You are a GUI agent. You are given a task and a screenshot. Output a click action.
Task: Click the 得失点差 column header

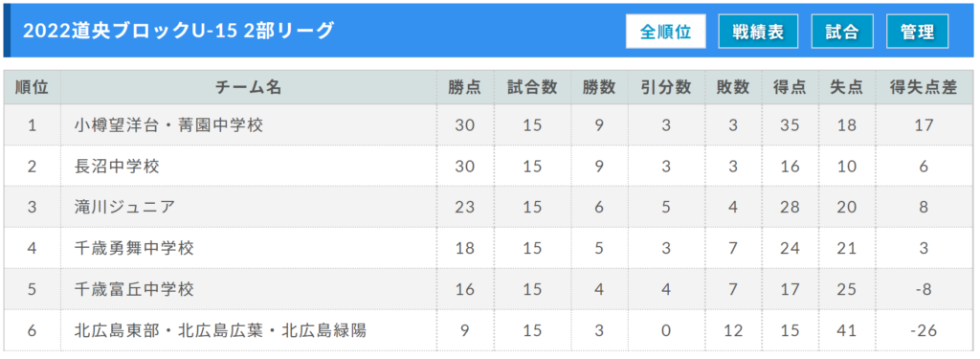pyautogui.click(x=924, y=87)
